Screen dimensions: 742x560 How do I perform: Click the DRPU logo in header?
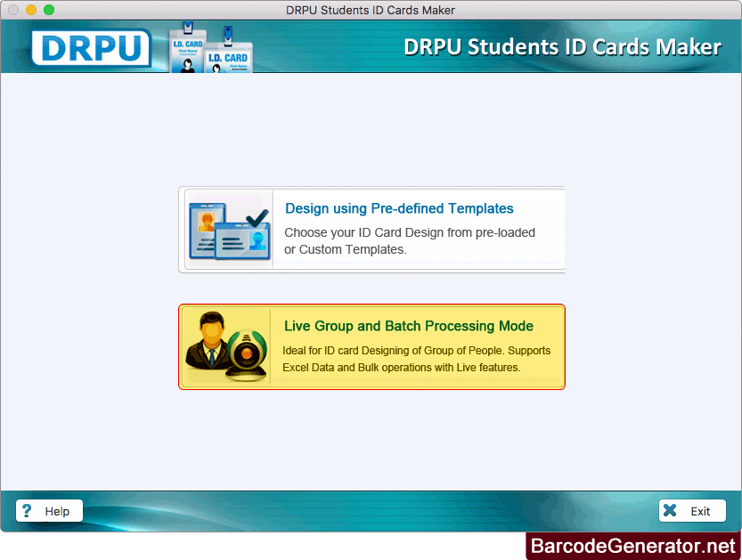pos(91,48)
